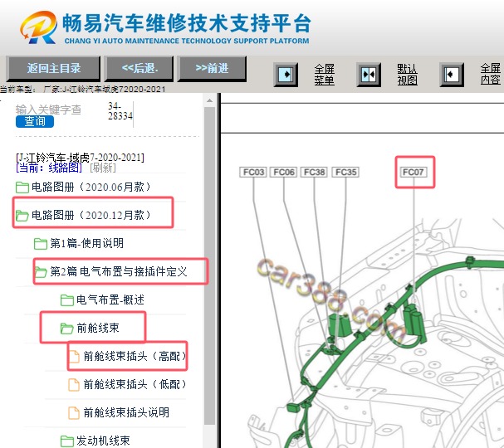The height and width of the screenshot is (448, 504).
Task: Click open-folder icon beside 电路图册（2020.12月款）
Action: [x=22, y=216]
